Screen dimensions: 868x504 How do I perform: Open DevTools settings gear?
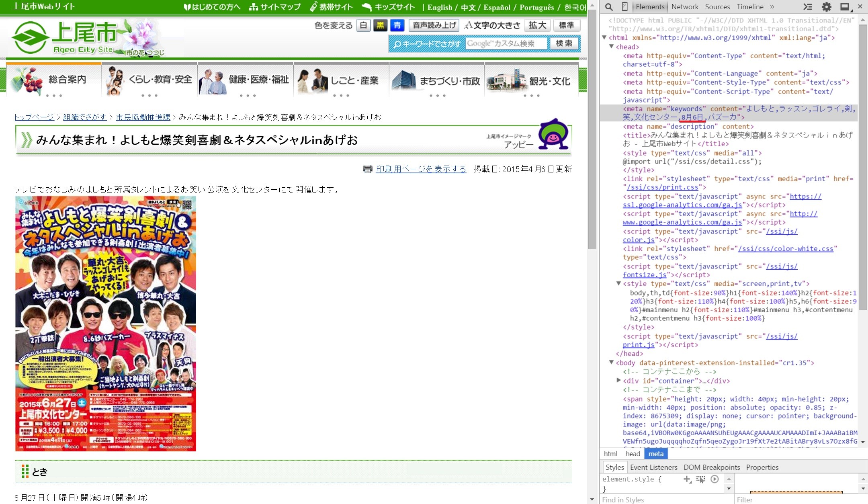pos(826,7)
